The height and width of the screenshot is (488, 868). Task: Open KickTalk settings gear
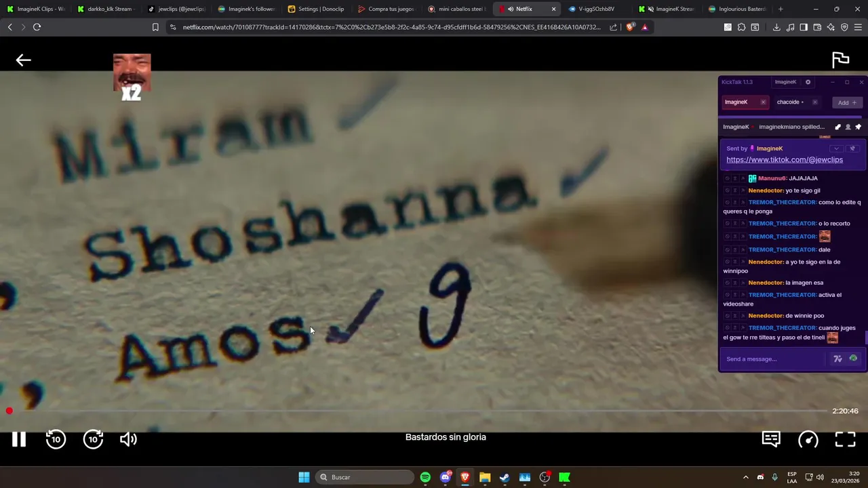coord(808,82)
